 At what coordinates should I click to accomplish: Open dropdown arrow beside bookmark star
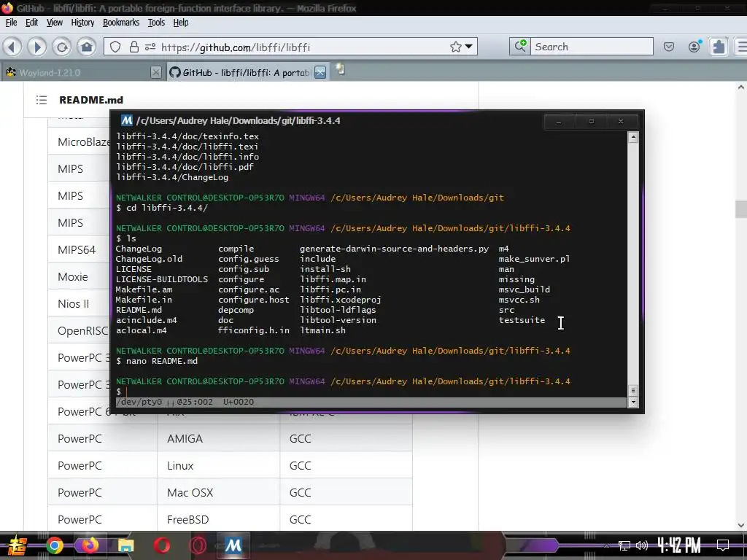tap(469, 47)
